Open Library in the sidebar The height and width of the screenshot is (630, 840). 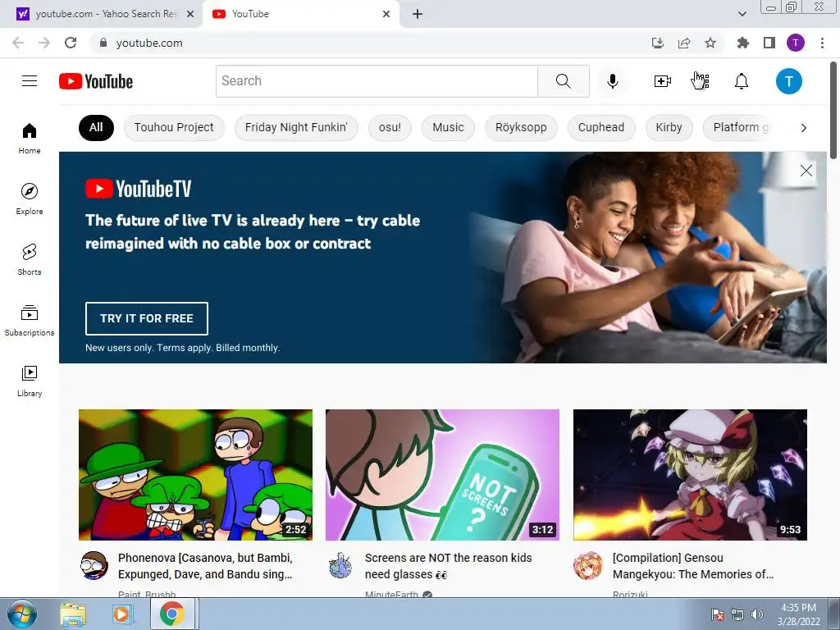(30, 381)
